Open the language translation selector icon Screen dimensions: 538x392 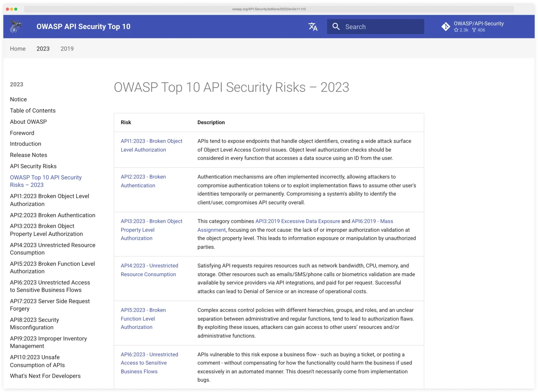pos(313,27)
